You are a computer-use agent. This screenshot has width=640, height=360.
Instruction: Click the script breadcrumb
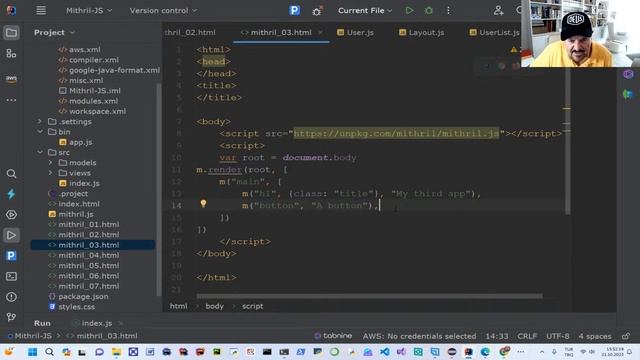(252, 306)
